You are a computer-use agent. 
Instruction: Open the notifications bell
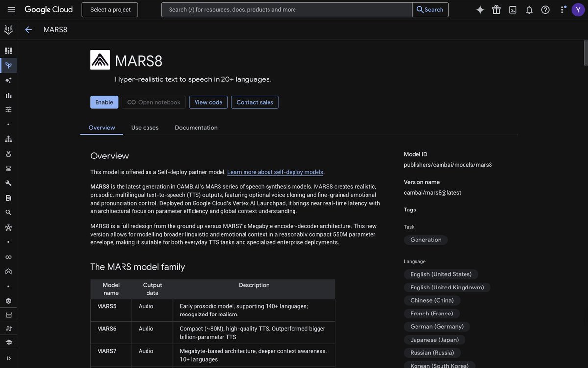[529, 10]
